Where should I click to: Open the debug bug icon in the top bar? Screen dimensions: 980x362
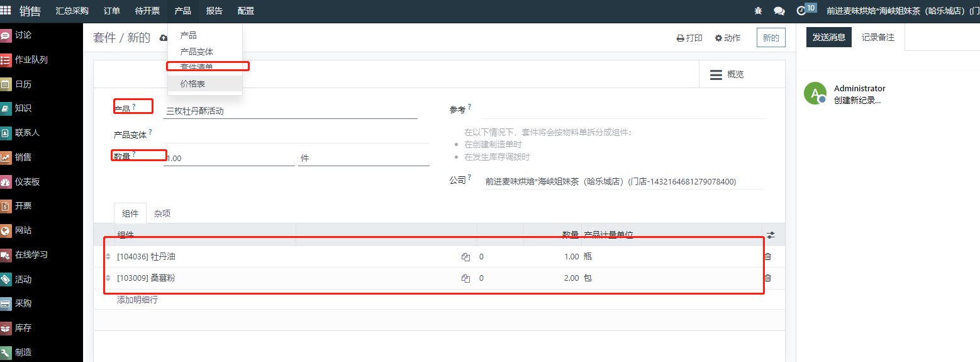[759, 11]
